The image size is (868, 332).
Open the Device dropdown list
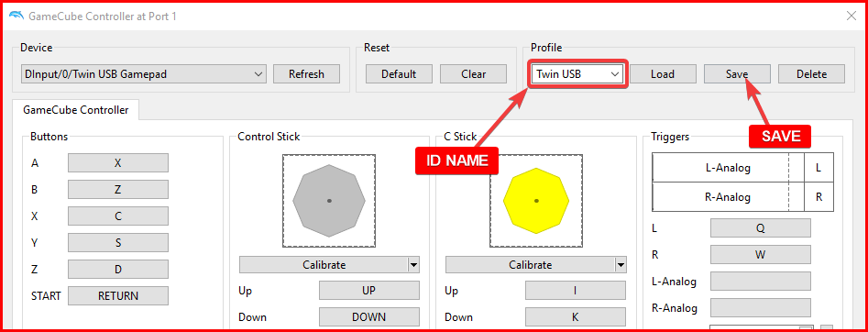coord(144,73)
